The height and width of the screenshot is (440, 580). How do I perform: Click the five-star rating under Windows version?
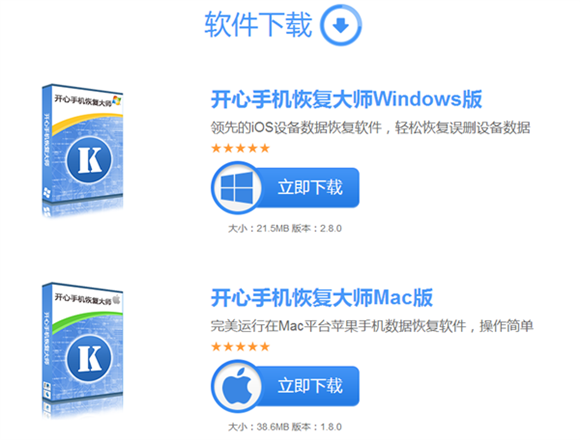[x=240, y=148]
